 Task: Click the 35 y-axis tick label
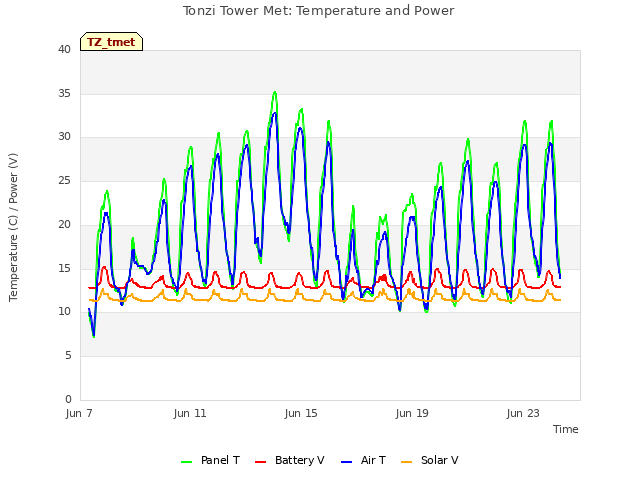point(64,93)
